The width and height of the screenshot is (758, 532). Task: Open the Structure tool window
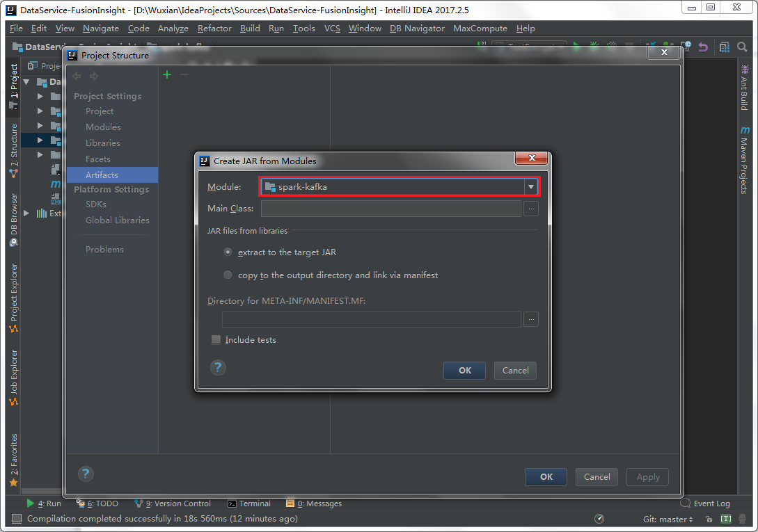pos(13,151)
